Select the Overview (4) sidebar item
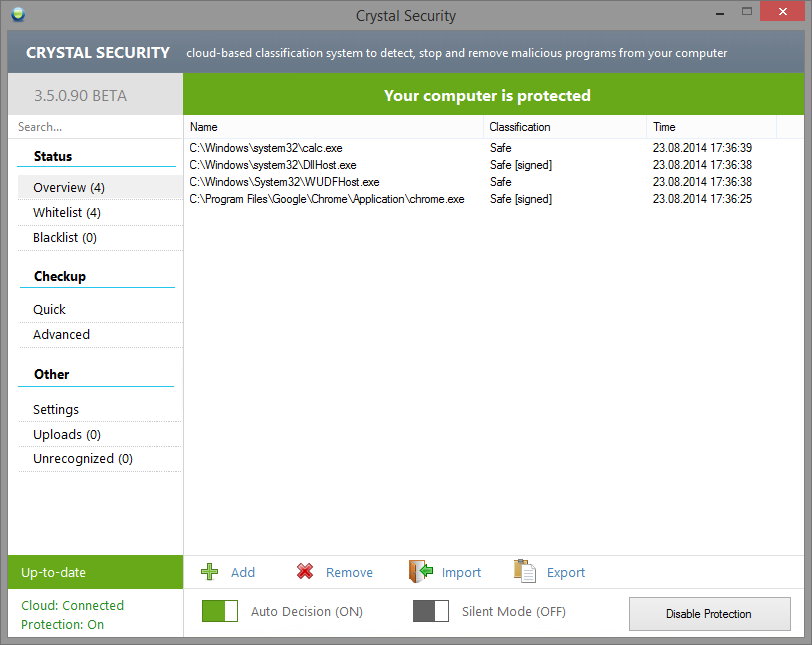The width and height of the screenshot is (812, 645). point(69,188)
